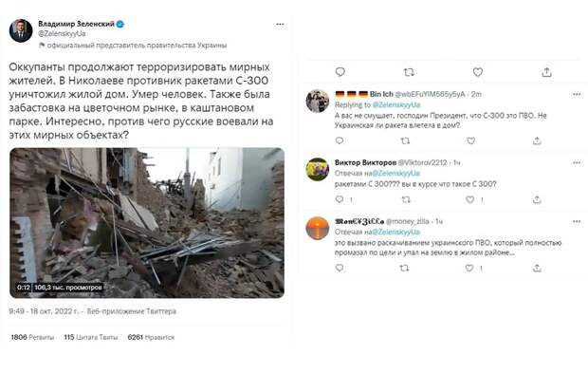Open the 1806 Retweets list
This screenshot has width=588, height=392.
coord(32,337)
